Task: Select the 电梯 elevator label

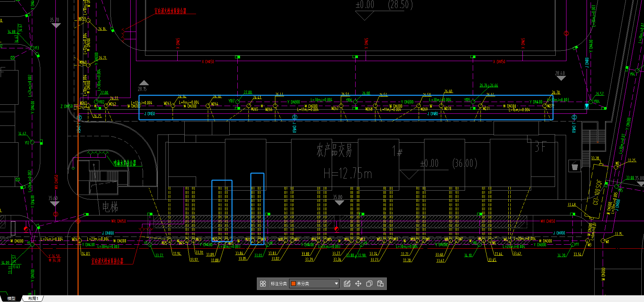Action: (x=110, y=207)
